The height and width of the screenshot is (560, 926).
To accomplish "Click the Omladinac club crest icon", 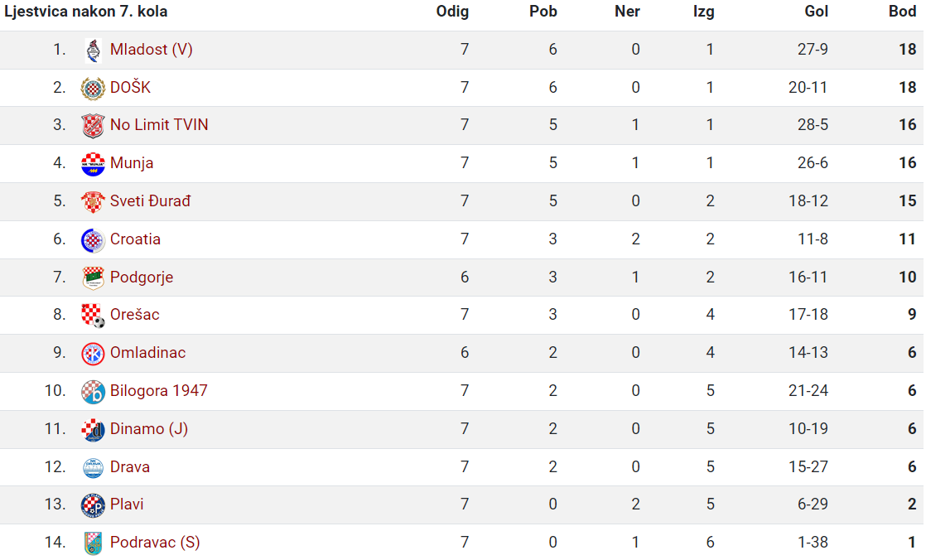I will pyautogui.click(x=93, y=354).
